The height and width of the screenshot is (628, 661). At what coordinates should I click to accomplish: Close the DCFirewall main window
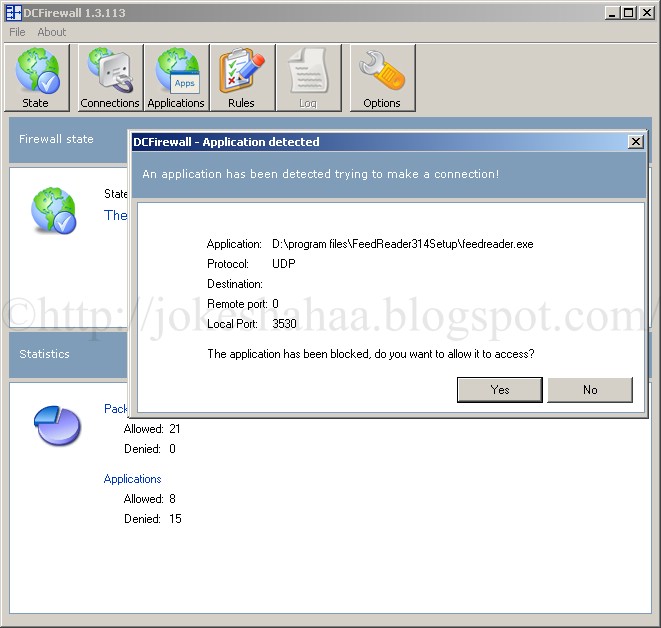[x=646, y=13]
